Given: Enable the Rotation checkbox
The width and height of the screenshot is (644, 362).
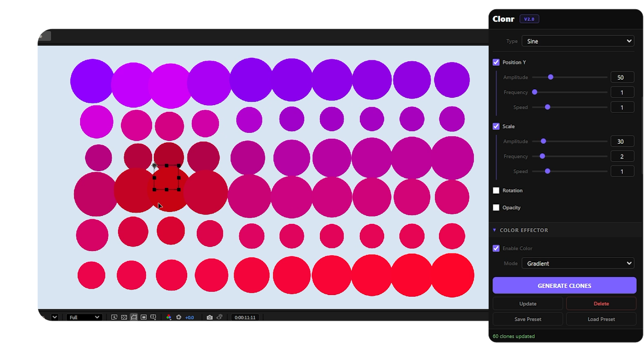Looking at the screenshot, I should 496,190.
